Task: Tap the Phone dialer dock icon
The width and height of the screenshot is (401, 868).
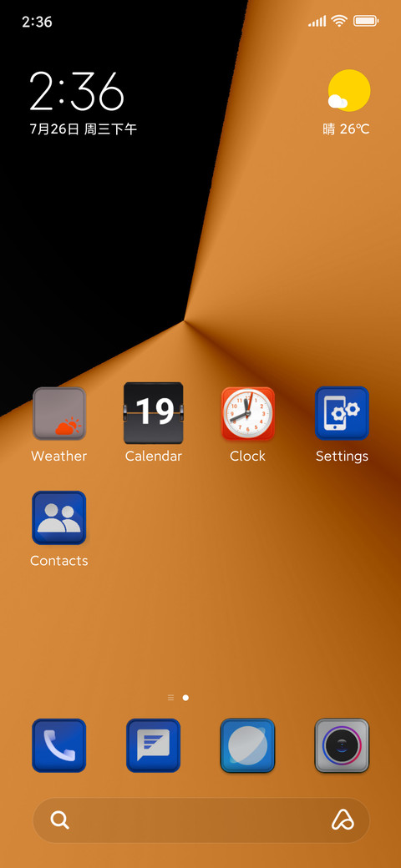Action: [x=59, y=745]
